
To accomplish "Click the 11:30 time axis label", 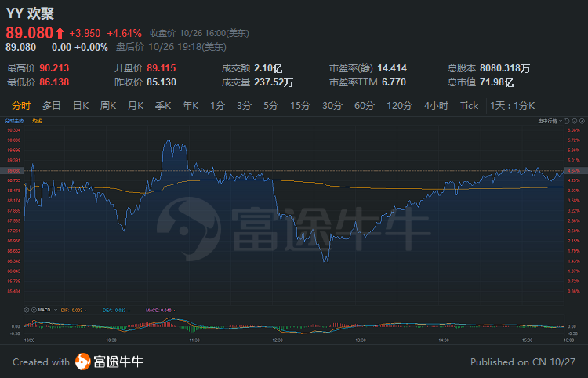I will (x=194, y=340).
